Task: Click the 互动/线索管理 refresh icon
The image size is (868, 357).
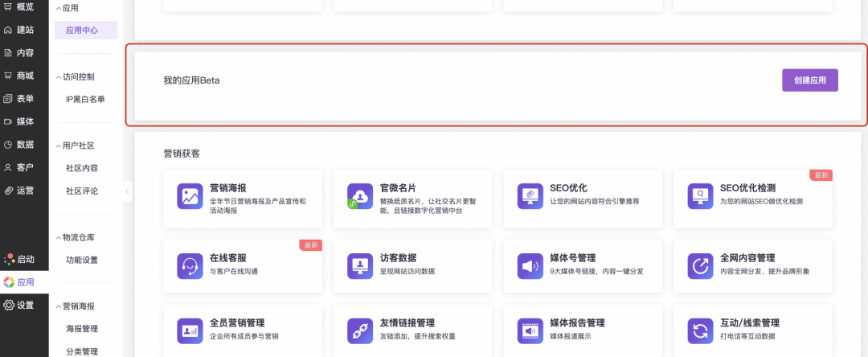Action: click(700, 330)
